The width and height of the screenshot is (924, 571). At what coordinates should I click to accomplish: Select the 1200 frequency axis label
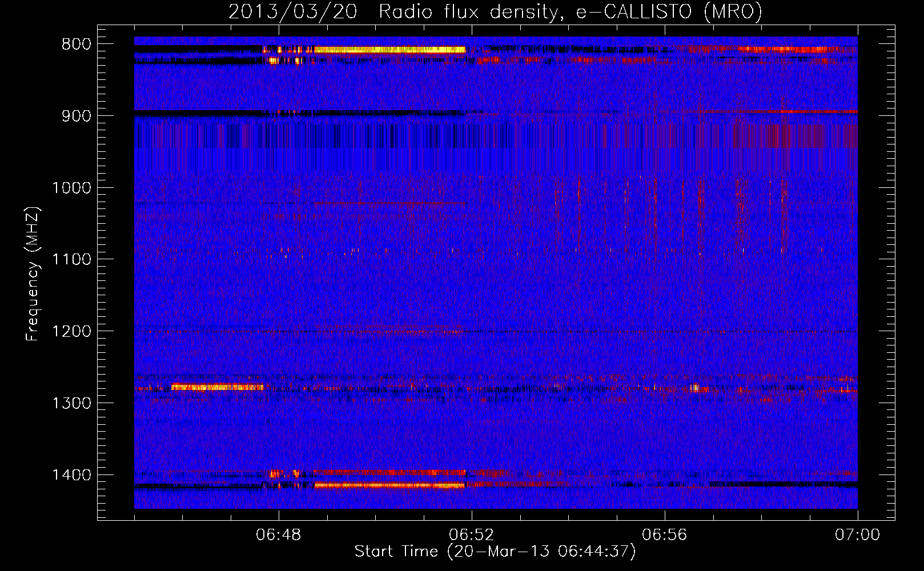tap(71, 332)
